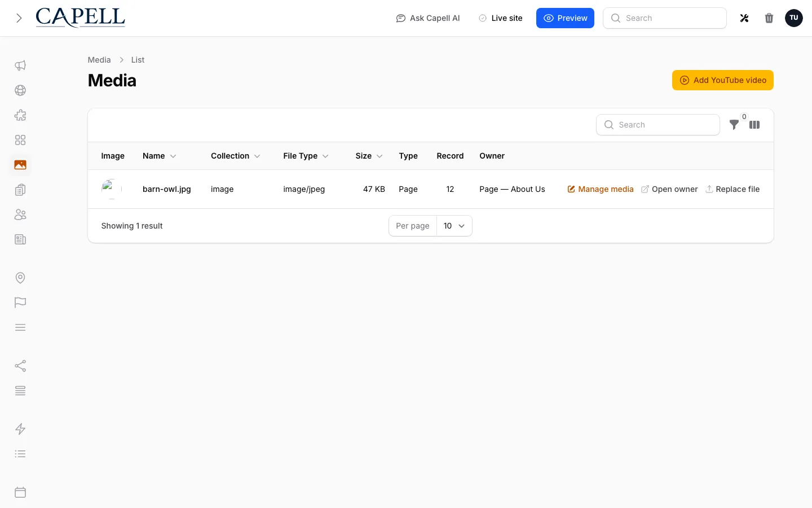Open the users sidebar icon
Image resolution: width=812 pixels, height=508 pixels.
click(x=20, y=214)
